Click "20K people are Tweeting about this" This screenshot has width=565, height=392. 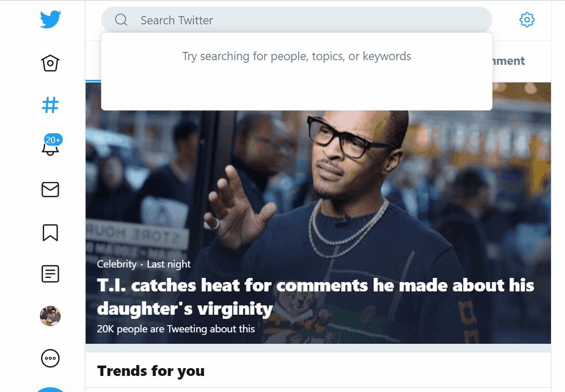pyautogui.click(x=176, y=329)
